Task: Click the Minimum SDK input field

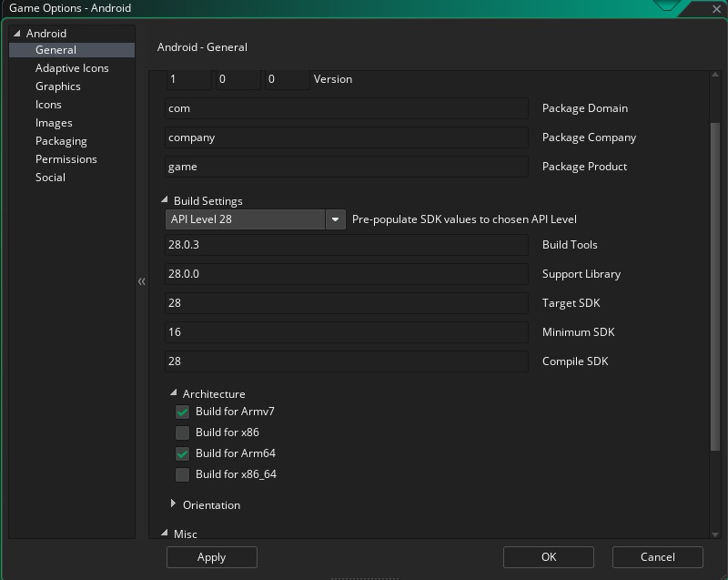Action: tap(347, 332)
